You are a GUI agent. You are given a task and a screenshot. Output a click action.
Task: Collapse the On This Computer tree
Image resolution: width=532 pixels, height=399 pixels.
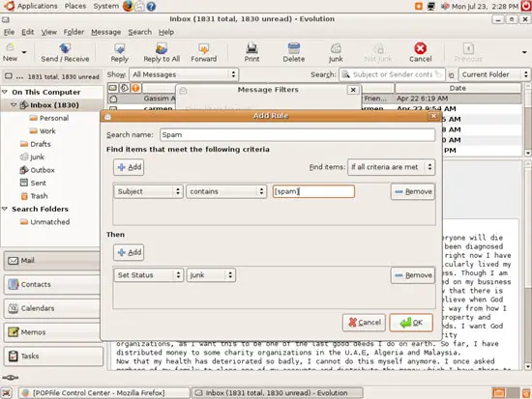5,92
